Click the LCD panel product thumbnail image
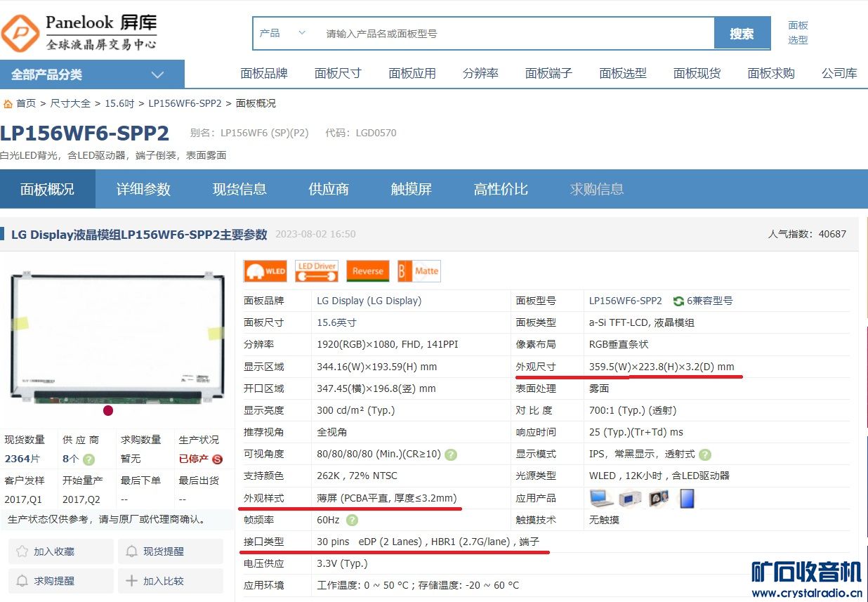 117,336
